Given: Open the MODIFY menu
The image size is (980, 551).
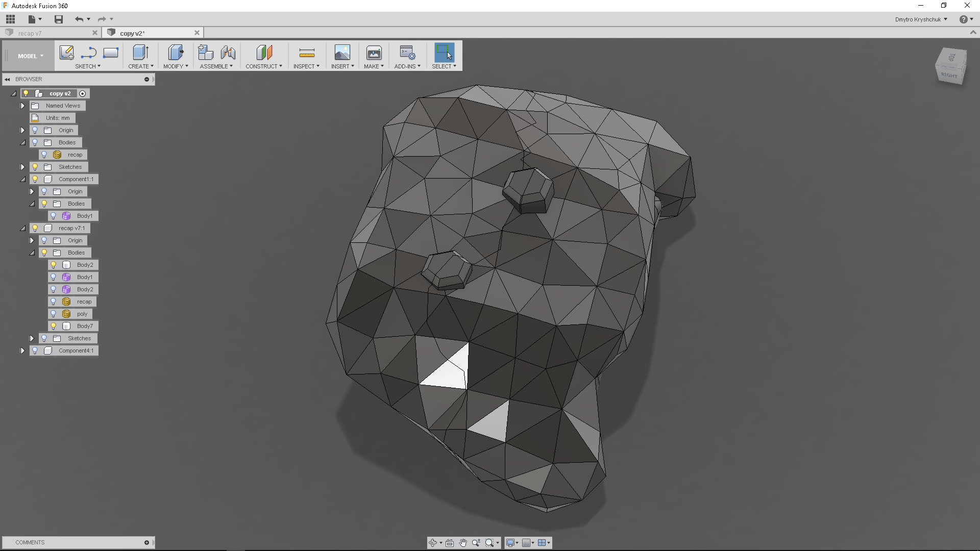Looking at the screenshot, I should 176,66.
